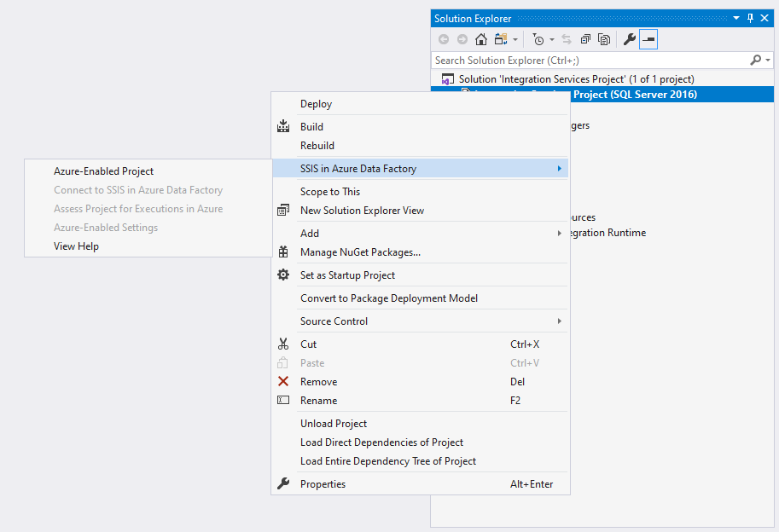This screenshot has width=779, height=532.
Task: Choose Set as Startup Project
Action: coord(420,275)
